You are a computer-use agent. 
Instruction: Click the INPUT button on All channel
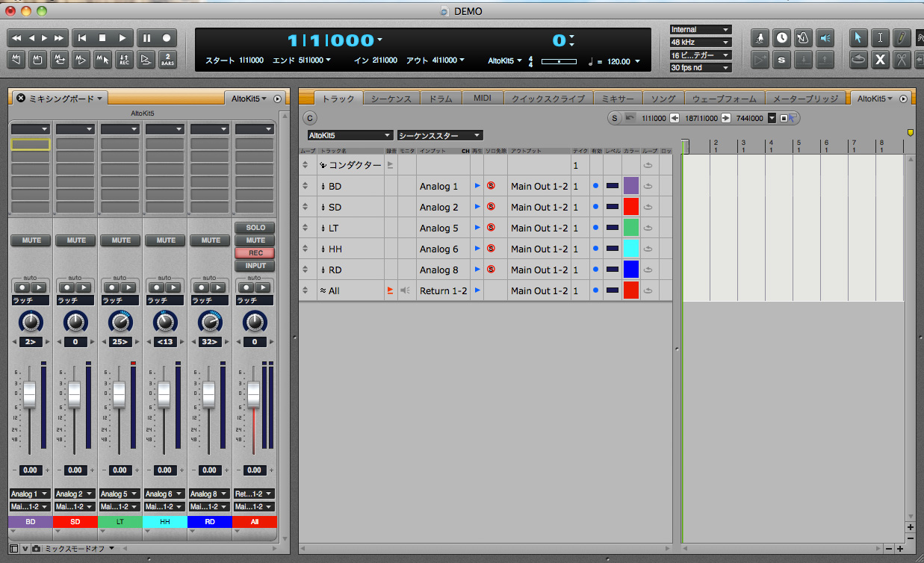click(x=255, y=266)
